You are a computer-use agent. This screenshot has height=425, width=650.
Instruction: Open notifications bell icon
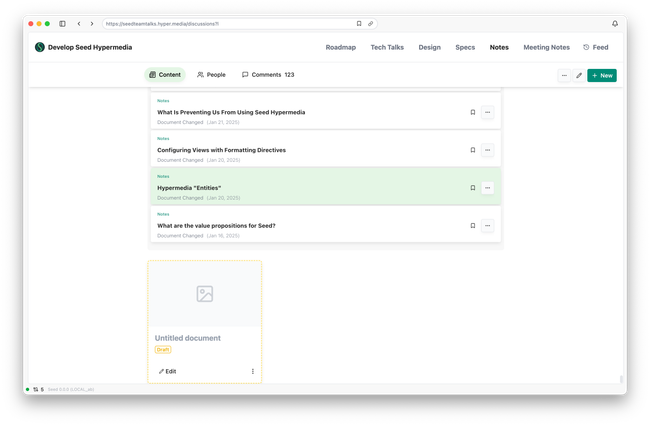pos(615,23)
